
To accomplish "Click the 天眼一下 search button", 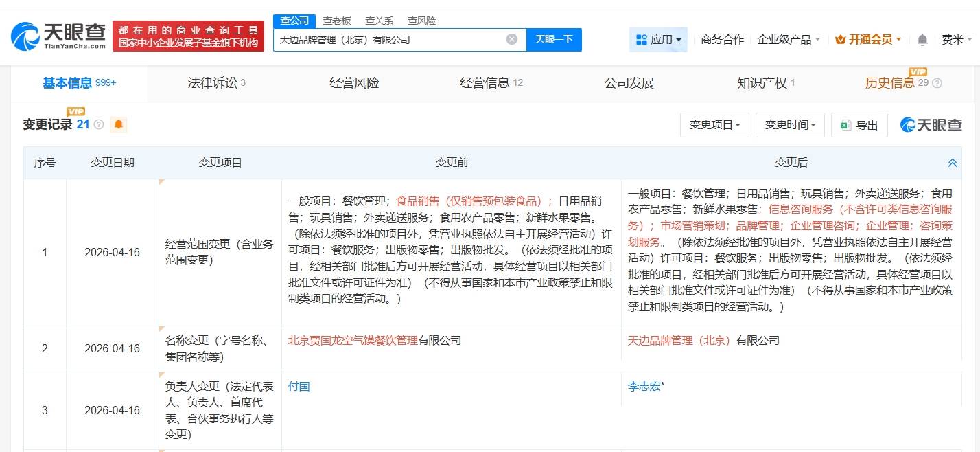I will click(553, 39).
